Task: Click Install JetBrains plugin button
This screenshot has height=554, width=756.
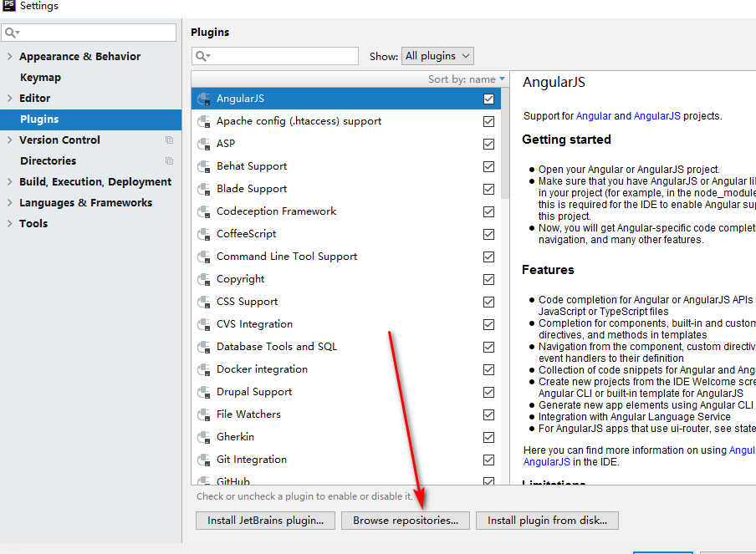Action: tap(265, 521)
